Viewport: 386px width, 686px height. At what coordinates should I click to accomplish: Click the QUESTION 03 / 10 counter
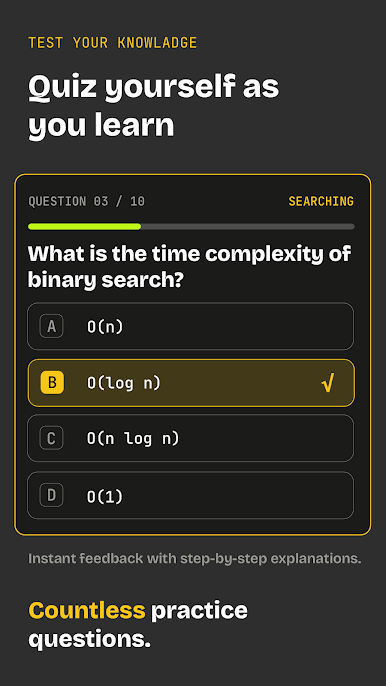click(87, 202)
